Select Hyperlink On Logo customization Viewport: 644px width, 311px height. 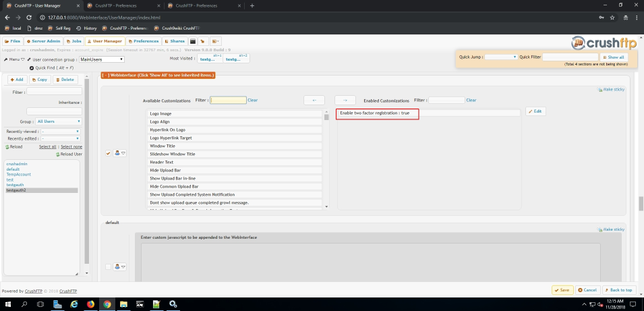[235, 130]
